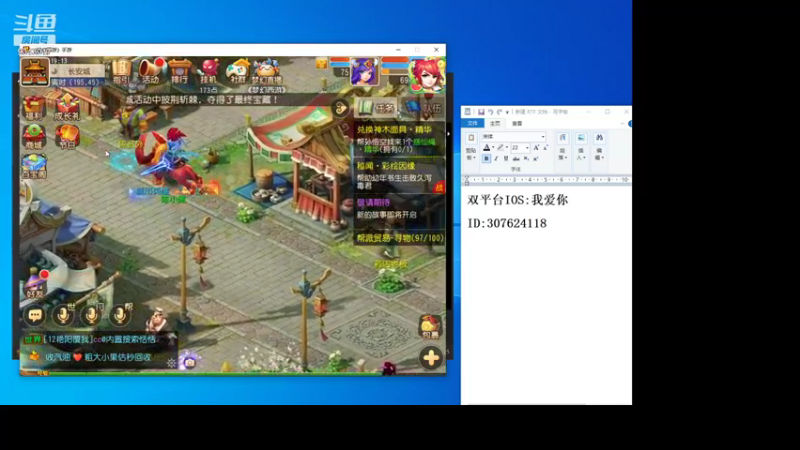
Task: Toggle italic formatting in WordPad
Action: click(496, 159)
